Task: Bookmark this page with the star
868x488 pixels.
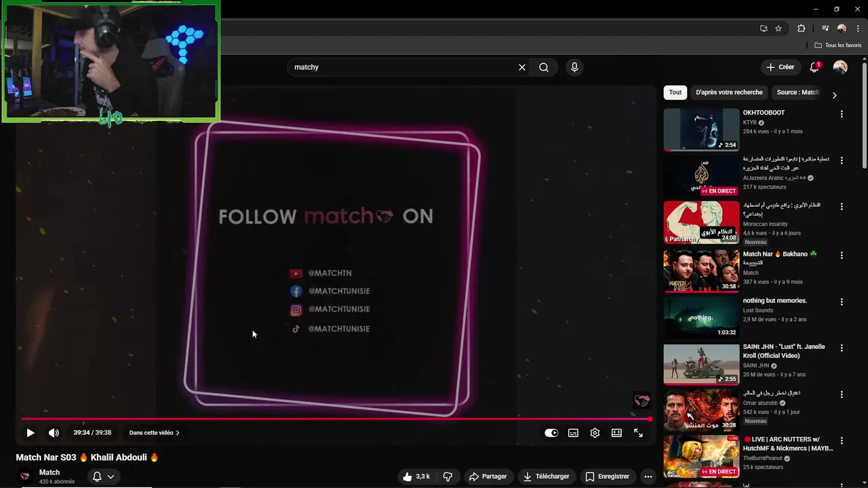Action: point(778,28)
